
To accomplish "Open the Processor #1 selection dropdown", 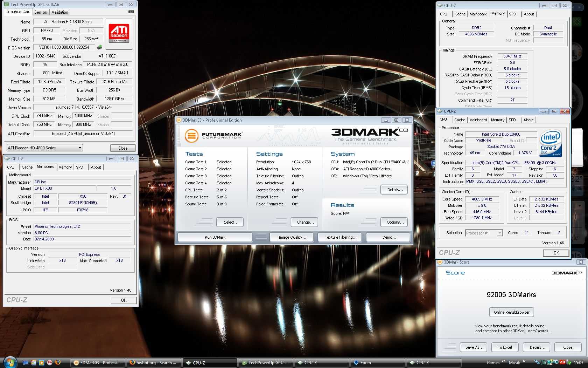I will click(484, 233).
